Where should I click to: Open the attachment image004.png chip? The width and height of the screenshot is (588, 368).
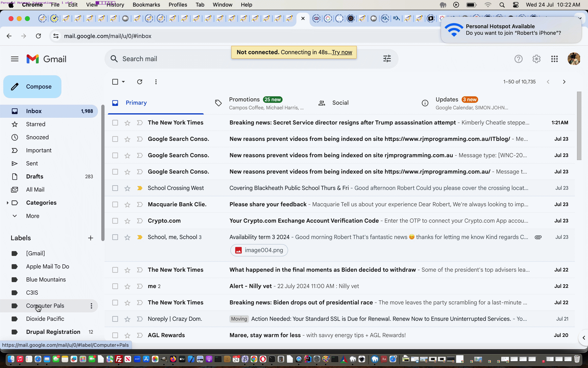tap(259, 250)
